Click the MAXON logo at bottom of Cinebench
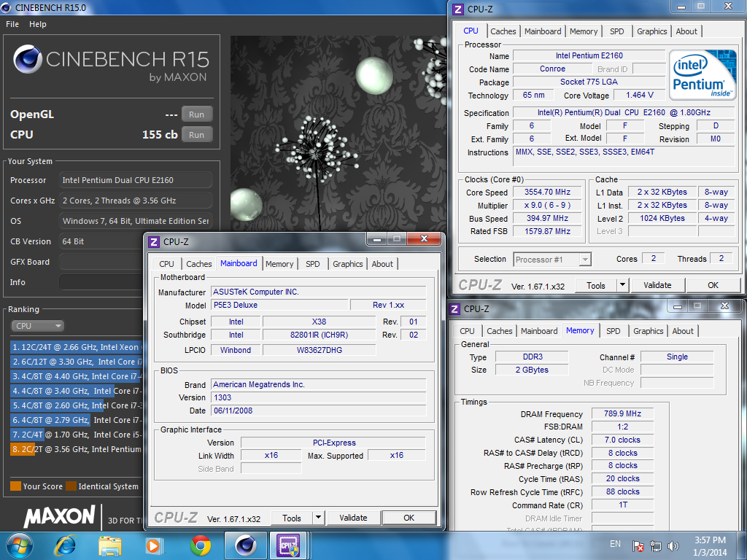 coord(60,517)
